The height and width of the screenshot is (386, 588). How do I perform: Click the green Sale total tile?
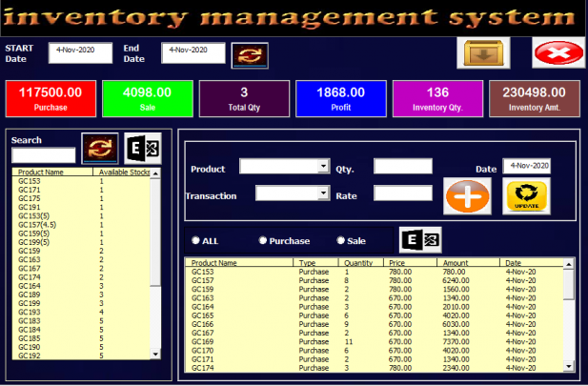point(147,99)
